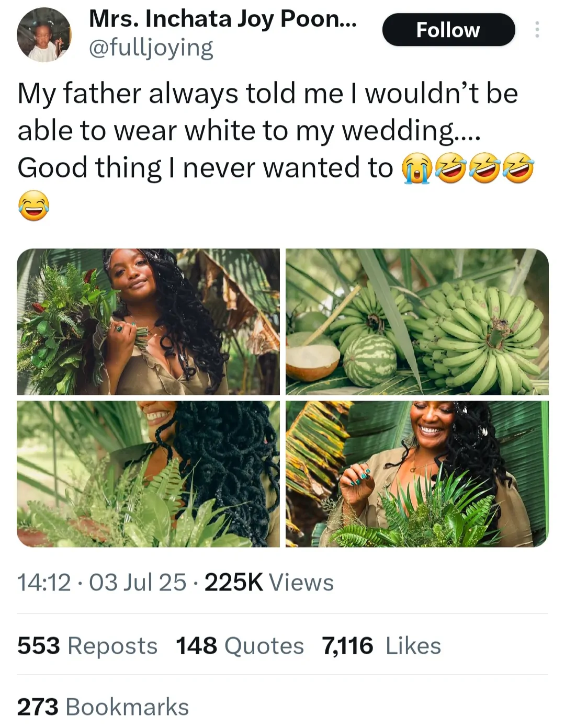Click the @fulljoying handle
This screenshot has width=565, height=728.
pyautogui.click(x=151, y=48)
